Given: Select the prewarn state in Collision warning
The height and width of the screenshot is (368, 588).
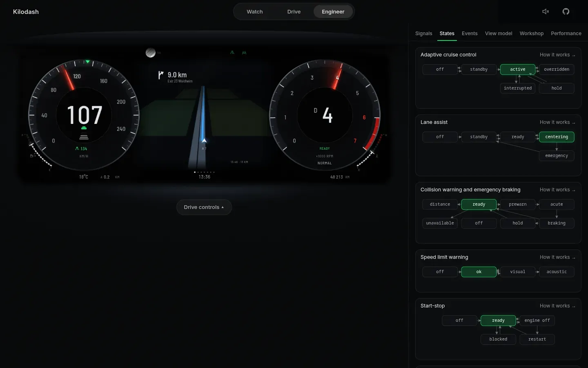Looking at the screenshot, I should (518, 204).
